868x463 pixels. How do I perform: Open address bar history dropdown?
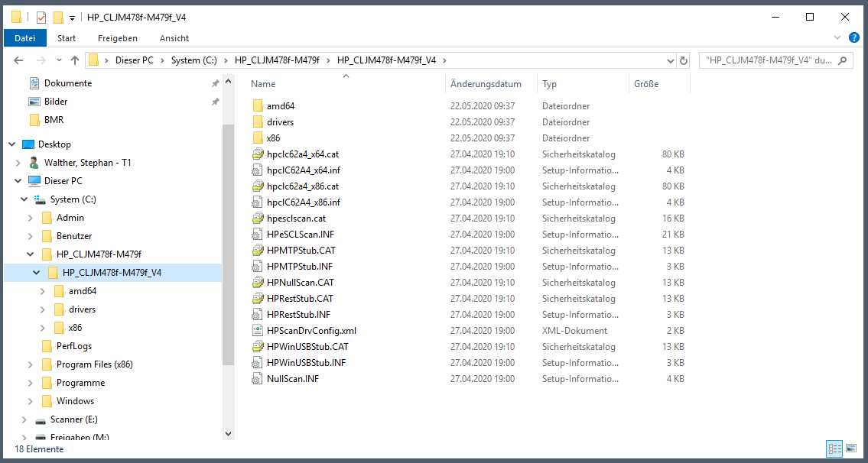(x=671, y=61)
